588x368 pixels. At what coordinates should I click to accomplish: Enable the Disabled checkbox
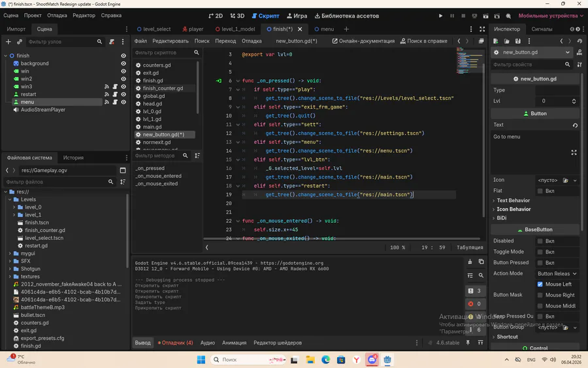[540, 241]
